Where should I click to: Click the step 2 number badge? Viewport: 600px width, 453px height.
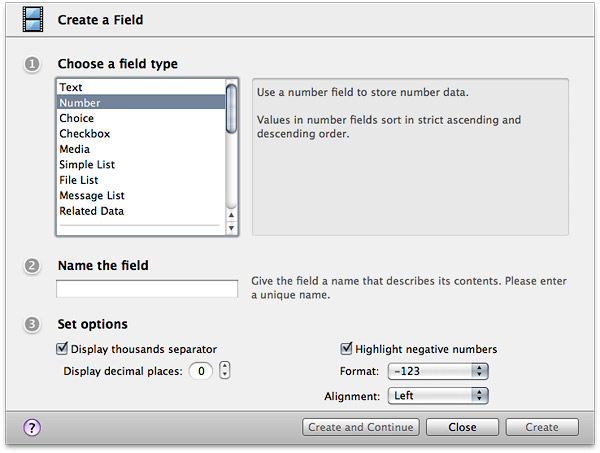pyautogui.click(x=32, y=266)
